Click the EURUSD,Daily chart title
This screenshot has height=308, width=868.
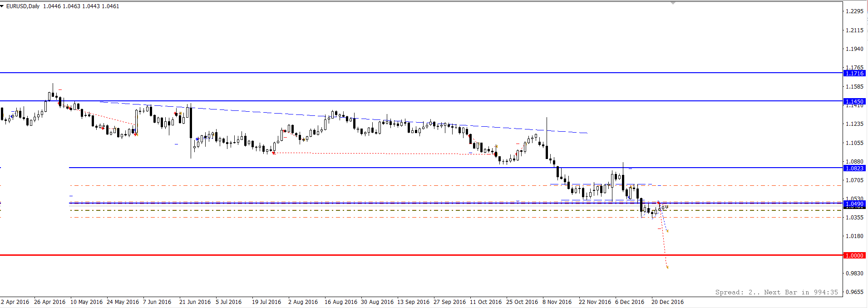23,6
